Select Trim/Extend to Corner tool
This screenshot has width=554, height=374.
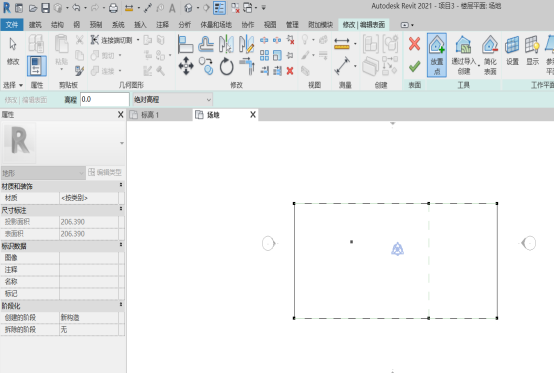(247, 66)
